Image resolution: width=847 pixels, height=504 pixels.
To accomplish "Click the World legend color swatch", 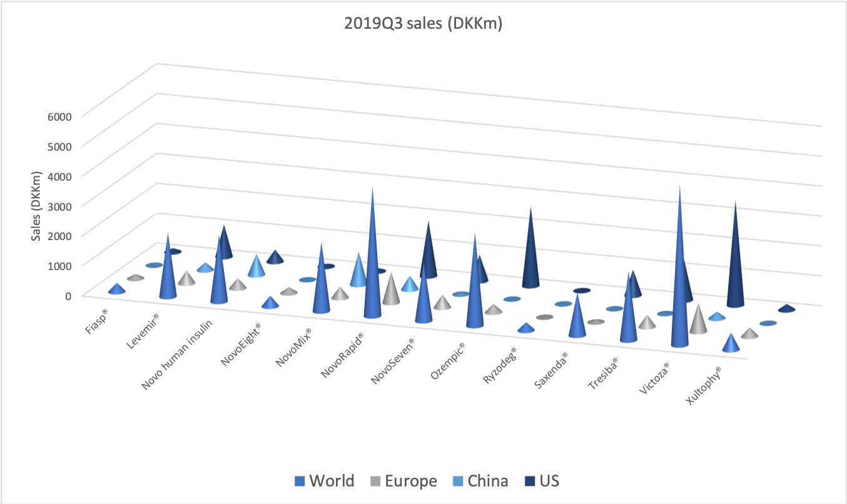I will click(x=299, y=481).
